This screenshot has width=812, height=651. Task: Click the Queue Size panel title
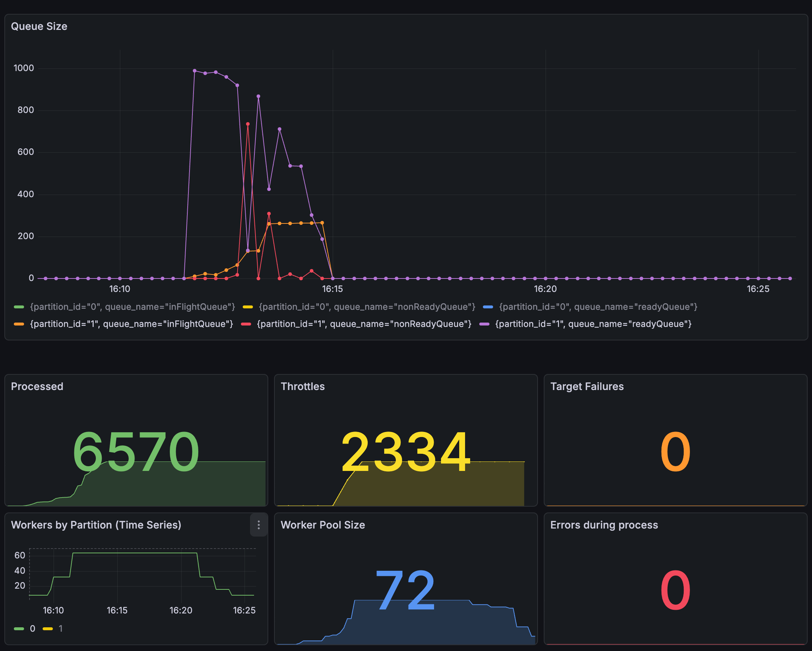[39, 26]
